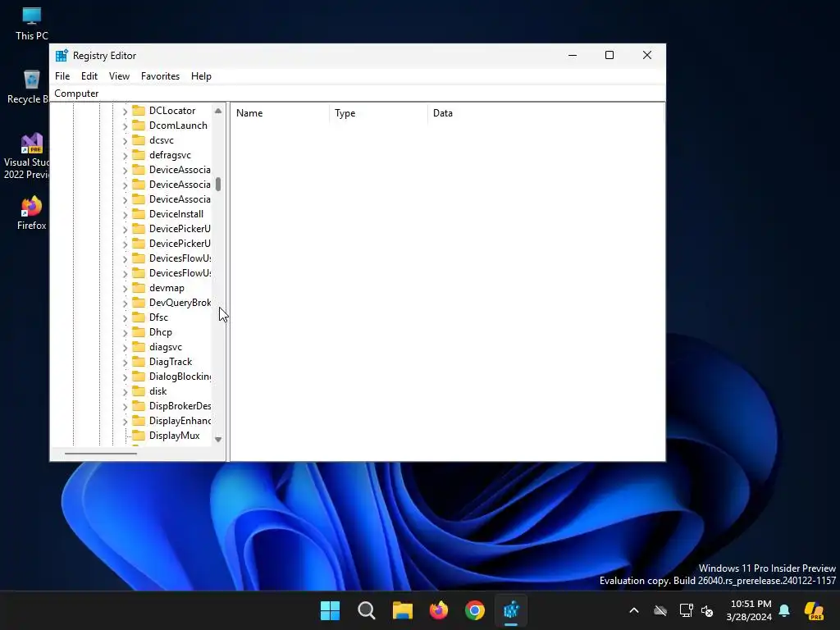Select the Dfsc label
The image size is (840, 630).
pyautogui.click(x=158, y=317)
